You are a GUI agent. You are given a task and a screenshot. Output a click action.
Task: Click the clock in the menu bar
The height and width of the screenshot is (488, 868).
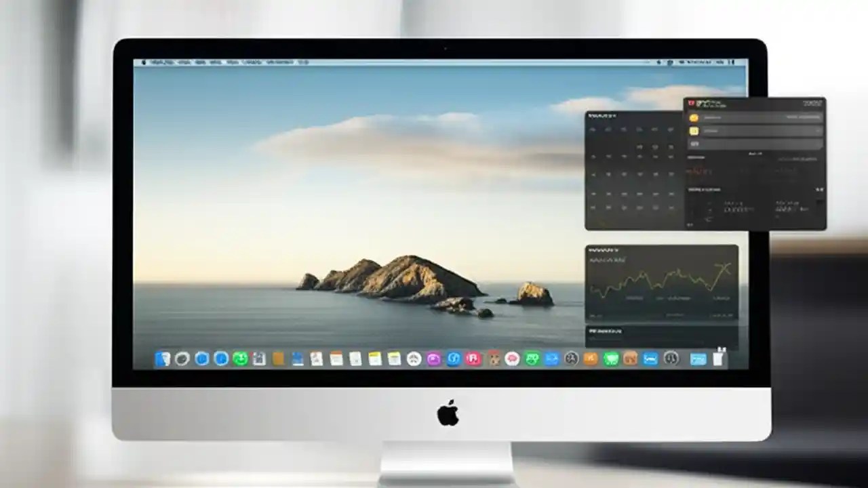pyautogui.click(x=698, y=61)
